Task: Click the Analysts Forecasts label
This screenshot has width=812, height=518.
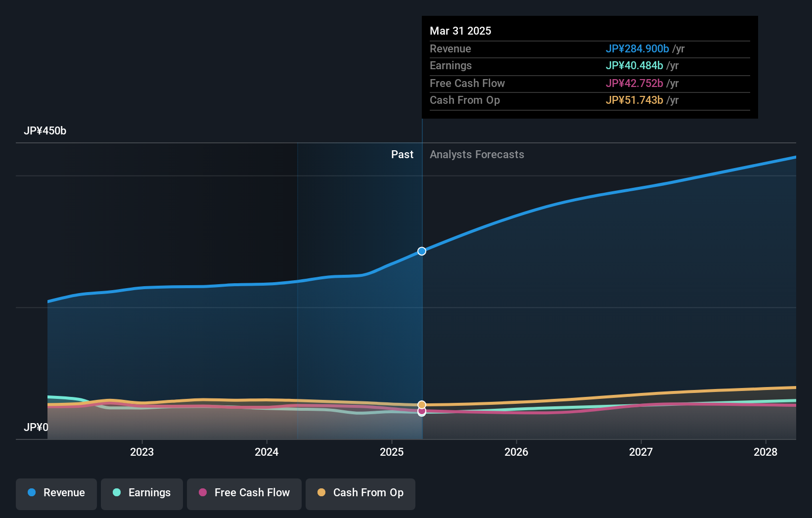Action: point(477,154)
